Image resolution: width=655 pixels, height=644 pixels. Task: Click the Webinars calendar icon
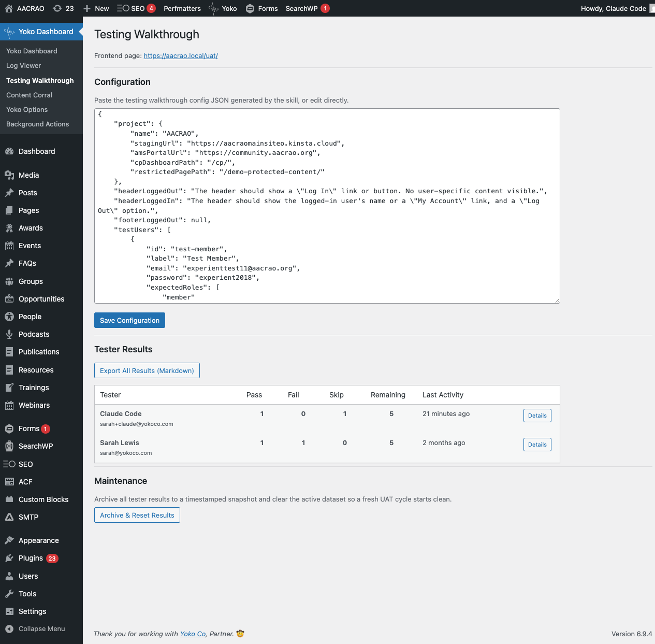9,405
